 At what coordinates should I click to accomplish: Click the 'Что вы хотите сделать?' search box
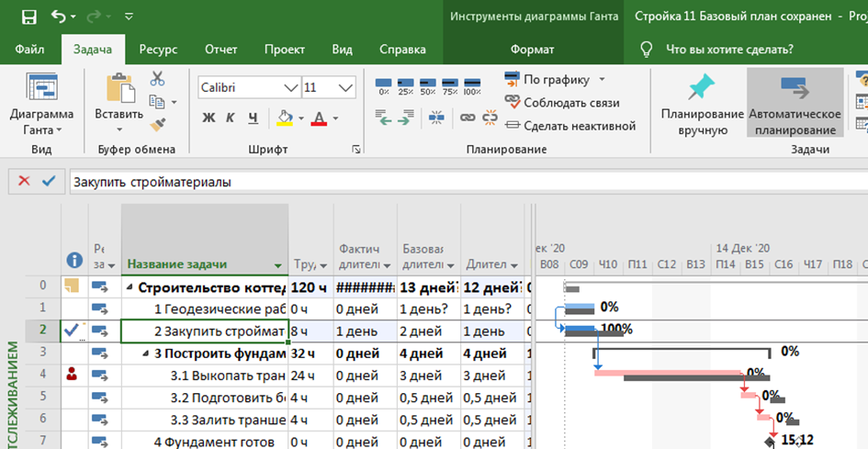729,50
